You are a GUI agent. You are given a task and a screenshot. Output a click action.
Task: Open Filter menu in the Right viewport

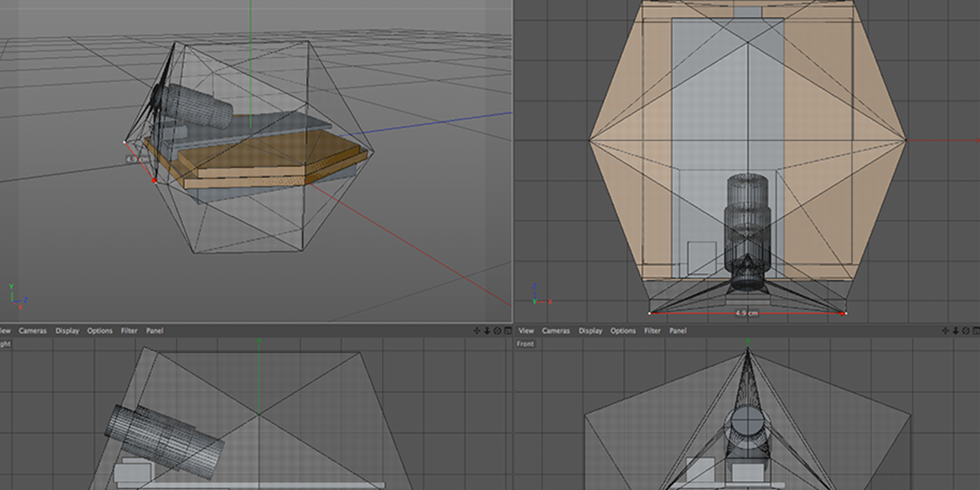(129, 331)
